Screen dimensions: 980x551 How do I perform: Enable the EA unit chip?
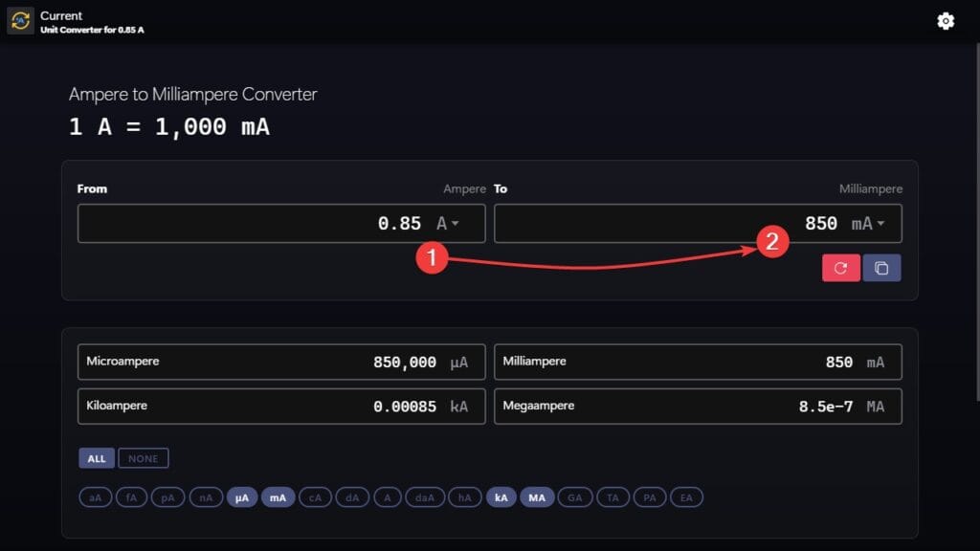coord(686,497)
